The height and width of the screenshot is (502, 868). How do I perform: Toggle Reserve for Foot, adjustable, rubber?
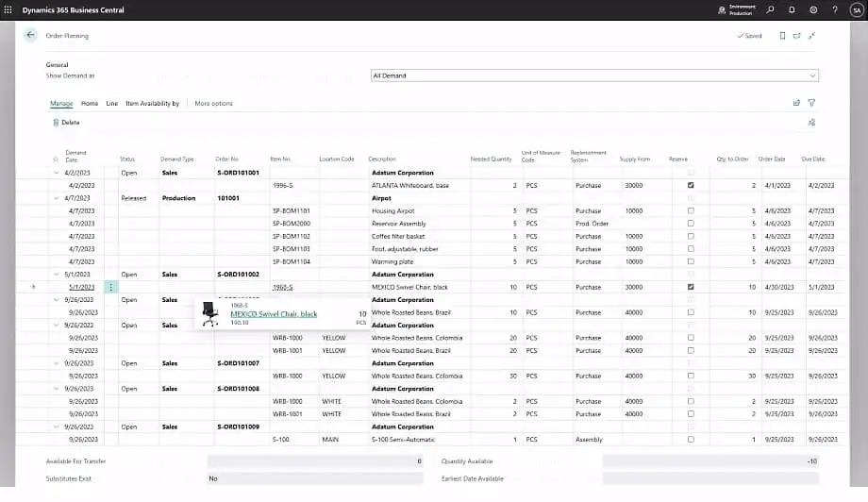[691, 249]
